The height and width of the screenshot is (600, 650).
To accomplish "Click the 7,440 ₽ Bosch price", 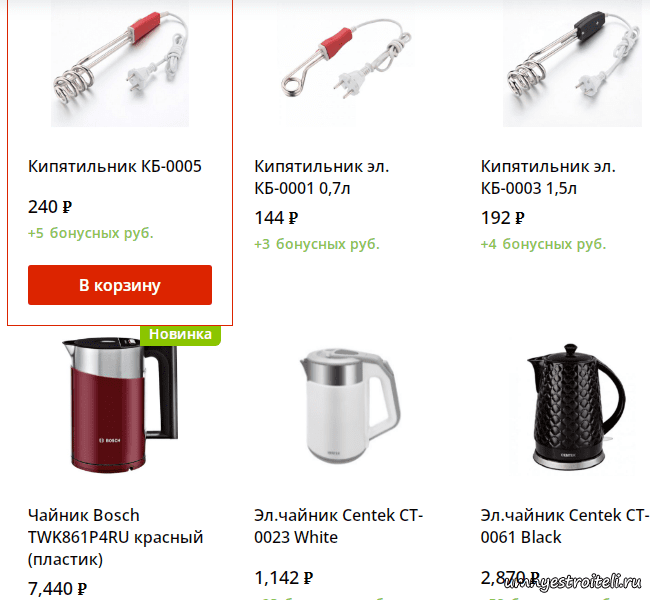I will [58, 589].
